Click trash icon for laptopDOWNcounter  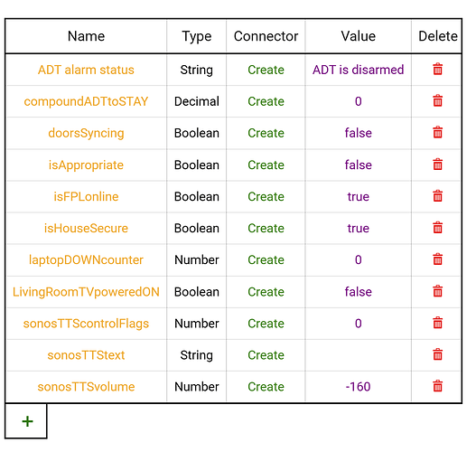437,259
